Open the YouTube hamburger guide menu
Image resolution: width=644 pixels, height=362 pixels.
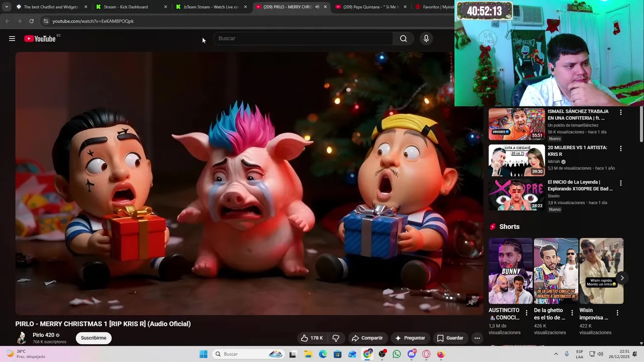coord(12,39)
